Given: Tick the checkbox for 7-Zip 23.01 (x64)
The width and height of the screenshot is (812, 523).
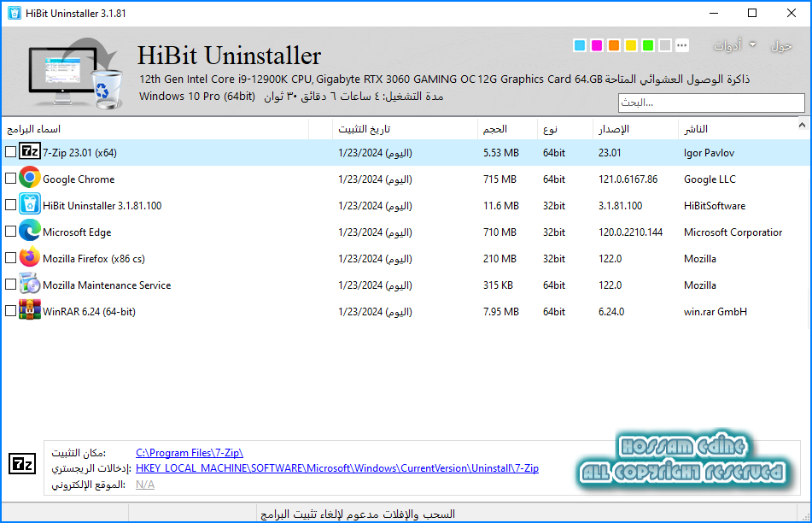Looking at the screenshot, I should coord(10,152).
